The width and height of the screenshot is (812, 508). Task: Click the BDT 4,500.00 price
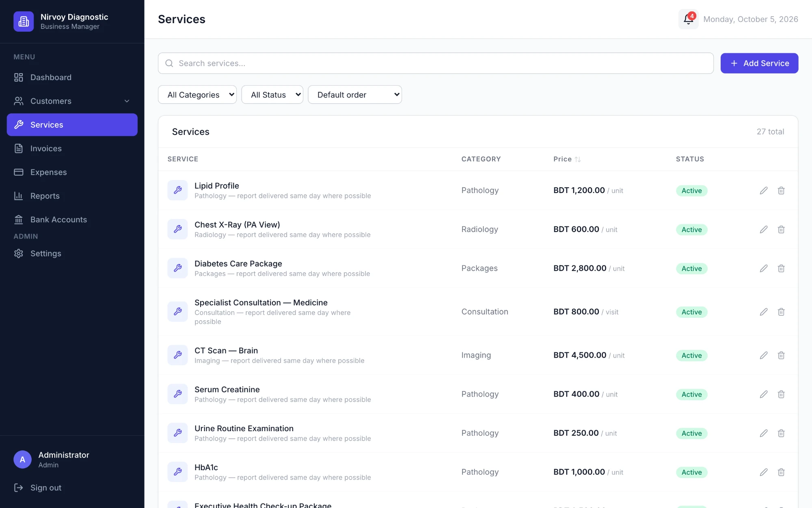pos(580,355)
